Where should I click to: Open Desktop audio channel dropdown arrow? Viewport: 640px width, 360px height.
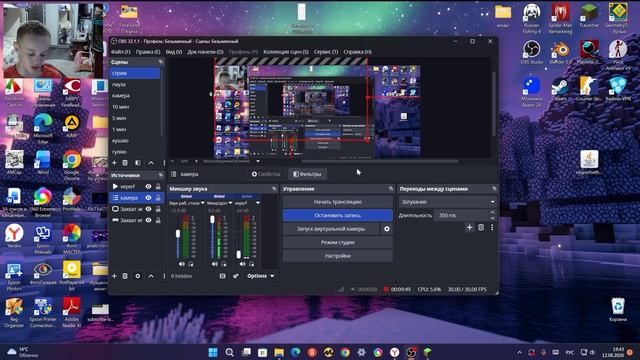click(202, 203)
